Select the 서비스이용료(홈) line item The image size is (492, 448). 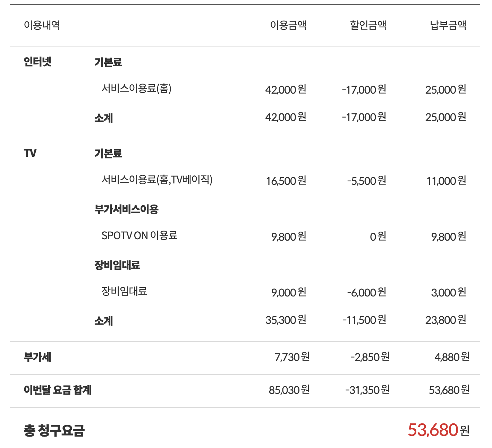point(136,89)
